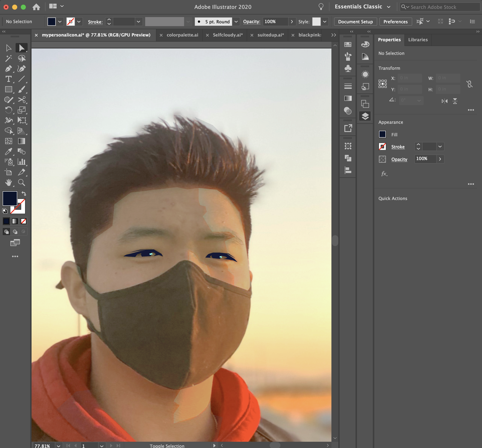Screen dimensions: 482x448
Task: Select the Magic Wand tool
Action: coord(8,58)
